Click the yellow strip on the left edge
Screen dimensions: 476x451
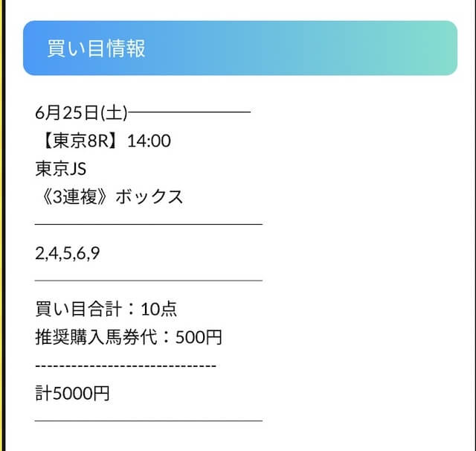[x=2, y=223]
